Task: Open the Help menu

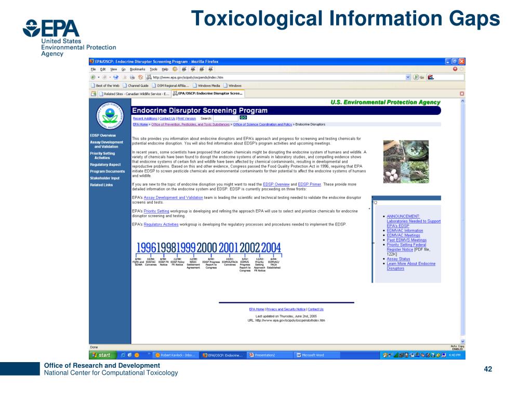Action: [x=165, y=69]
